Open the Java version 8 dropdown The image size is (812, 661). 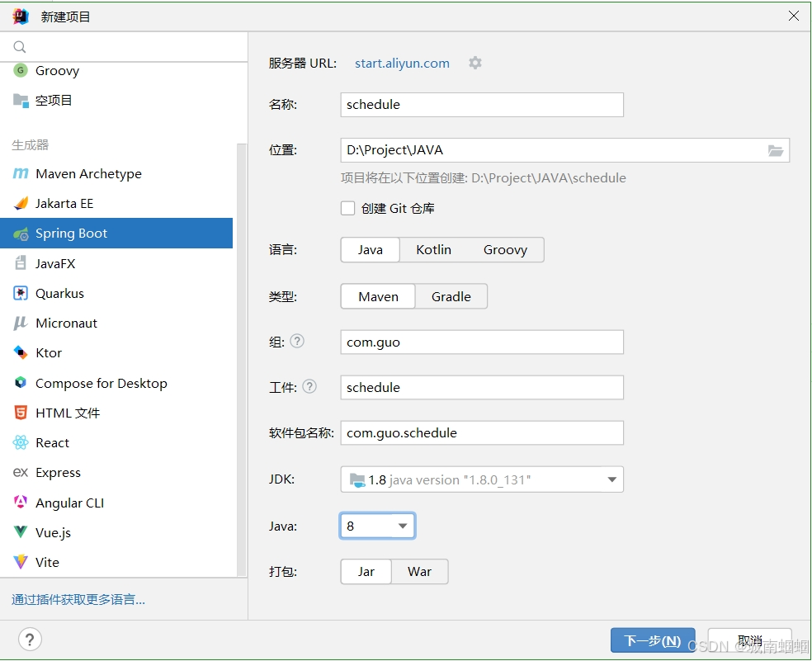click(377, 526)
